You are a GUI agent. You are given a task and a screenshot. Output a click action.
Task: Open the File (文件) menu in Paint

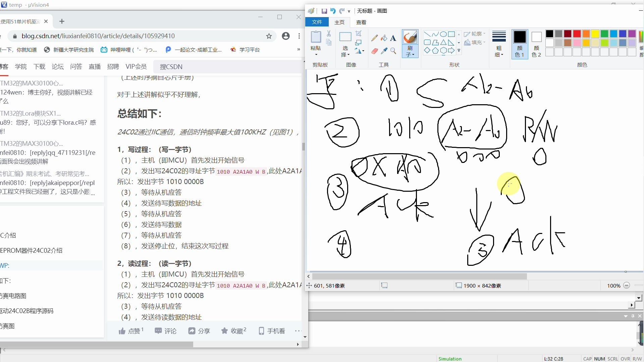[x=317, y=22]
